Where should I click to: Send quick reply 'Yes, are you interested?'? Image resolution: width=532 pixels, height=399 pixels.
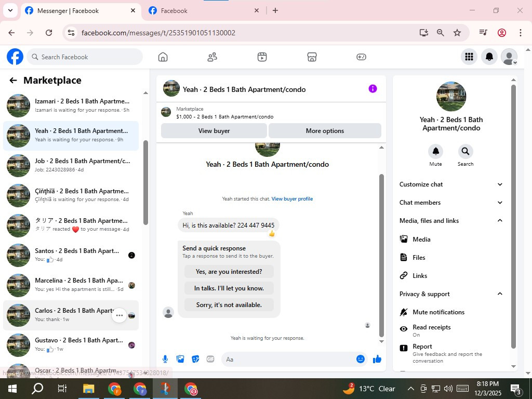[229, 271]
